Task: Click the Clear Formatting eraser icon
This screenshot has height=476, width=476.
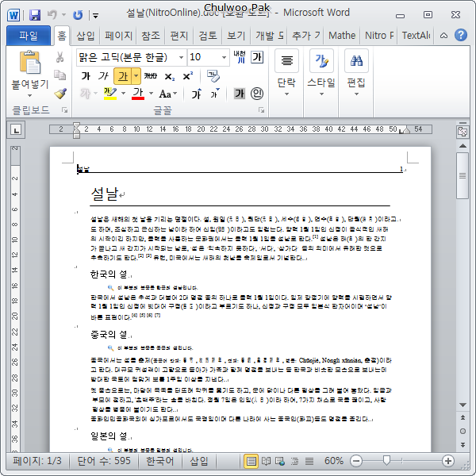Action: pyautogui.click(x=213, y=76)
